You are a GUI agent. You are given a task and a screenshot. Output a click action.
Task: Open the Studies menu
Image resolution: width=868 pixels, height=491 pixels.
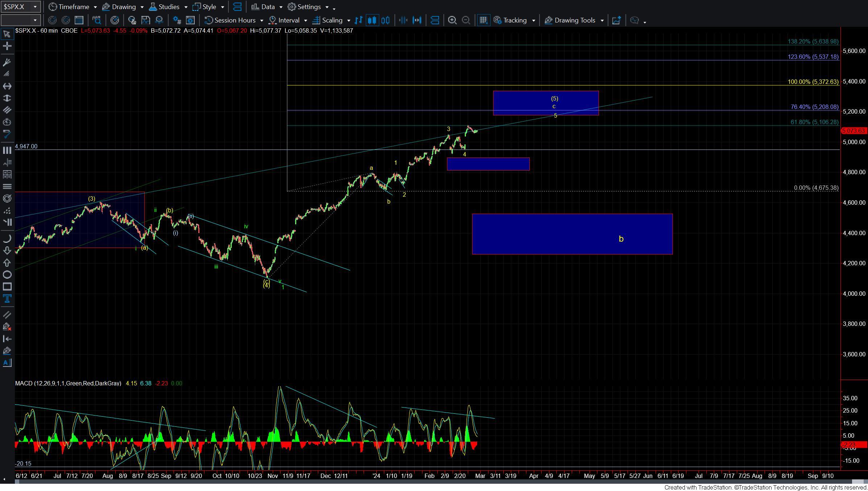point(168,7)
